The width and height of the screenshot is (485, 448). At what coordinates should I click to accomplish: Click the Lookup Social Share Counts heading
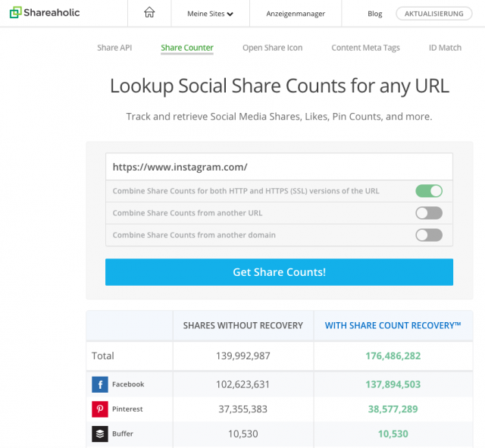tap(280, 86)
